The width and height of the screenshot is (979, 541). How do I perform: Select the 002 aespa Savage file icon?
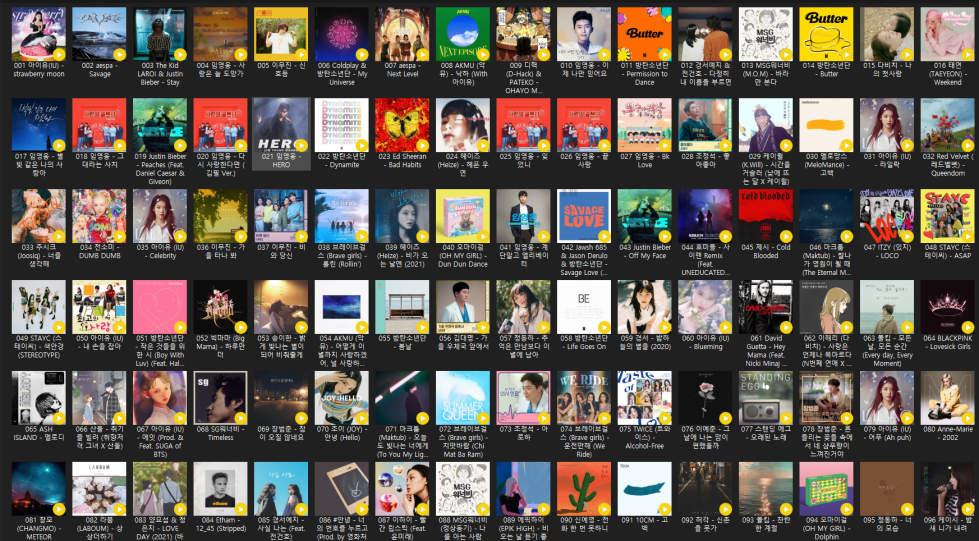point(99,34)
